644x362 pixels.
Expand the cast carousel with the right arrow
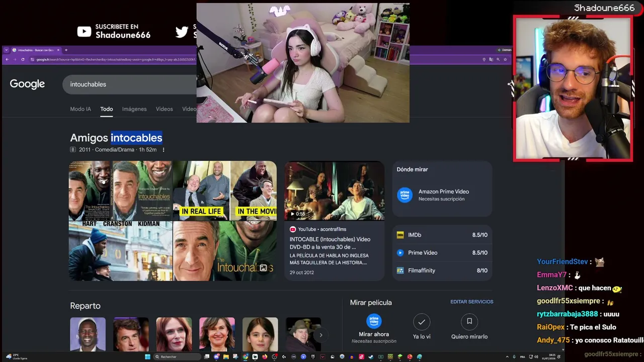[x=320, y=335]
